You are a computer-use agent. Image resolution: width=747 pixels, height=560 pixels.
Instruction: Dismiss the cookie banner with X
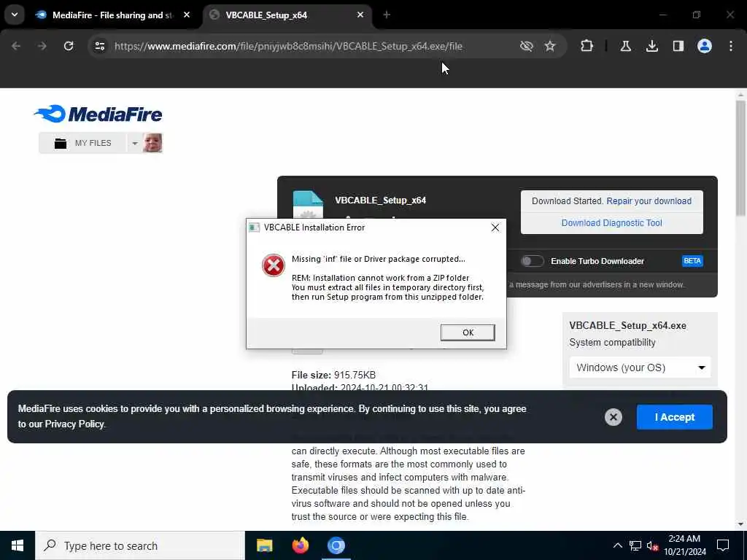point(613,418)
